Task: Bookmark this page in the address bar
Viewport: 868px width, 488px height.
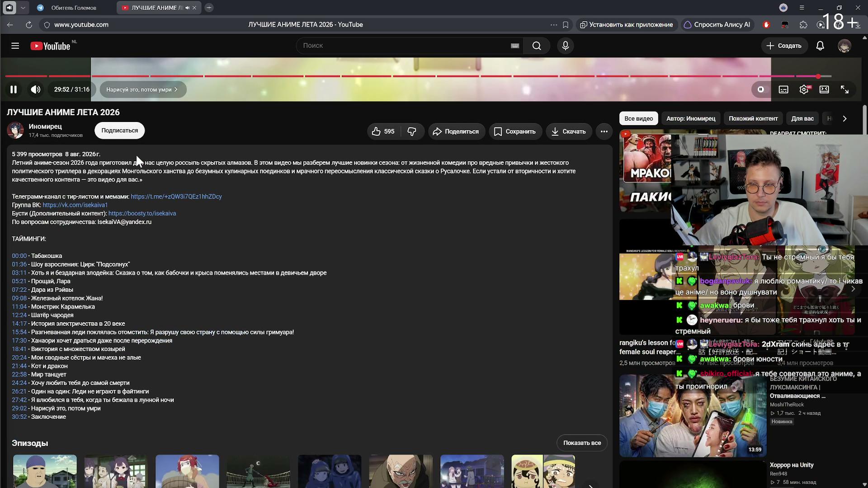Action: pyautogui.click(x=566, y=25)
